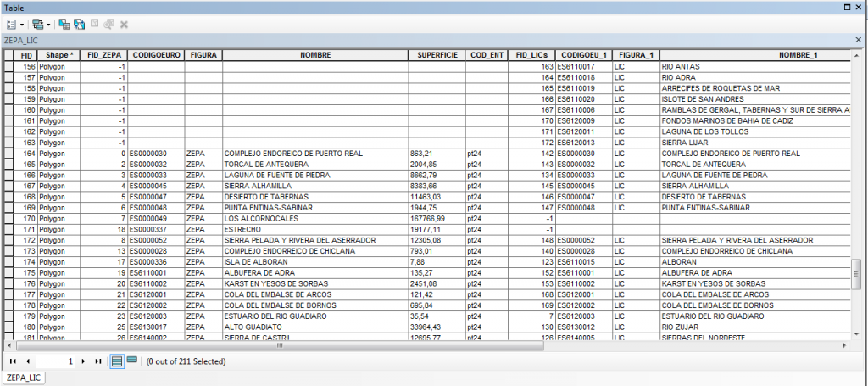
Task: Go to the first record
Action: click(13, 361)
